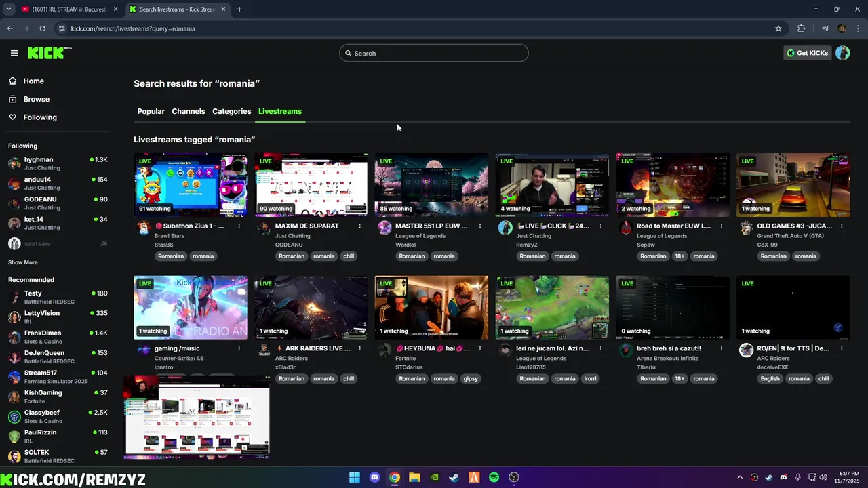The width and height of the screenshot is (868, 488).
Task: Open Spotify from taskbar
Action: click(494, 477)
